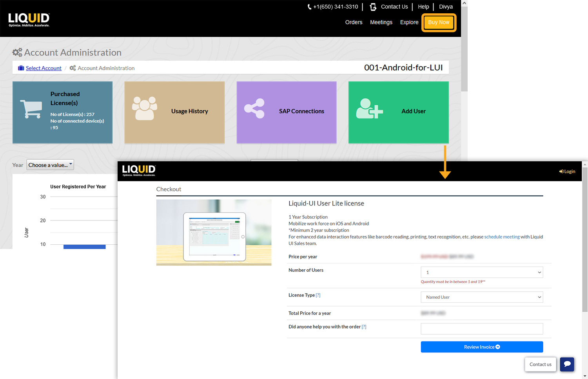Click the 'User Registered Per Year' chart title
Image resolution: width=588 pixels, height=379 pixels.
point(78,187)
